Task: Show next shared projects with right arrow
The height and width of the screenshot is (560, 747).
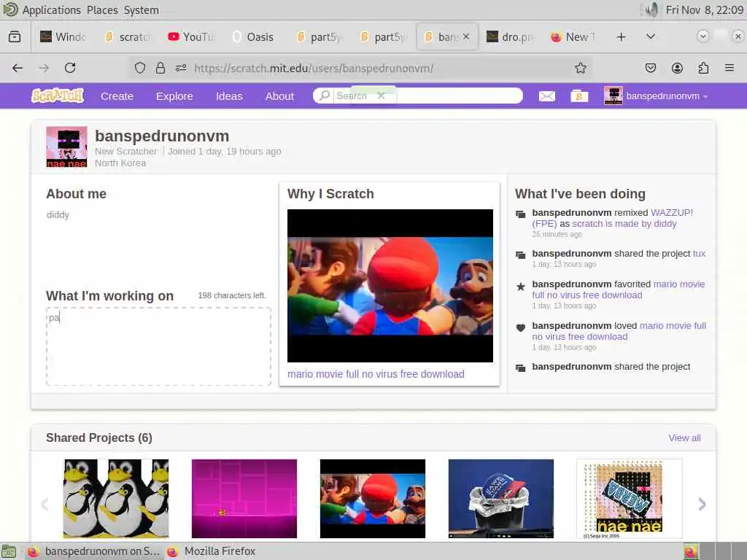Action: [702, 504]
